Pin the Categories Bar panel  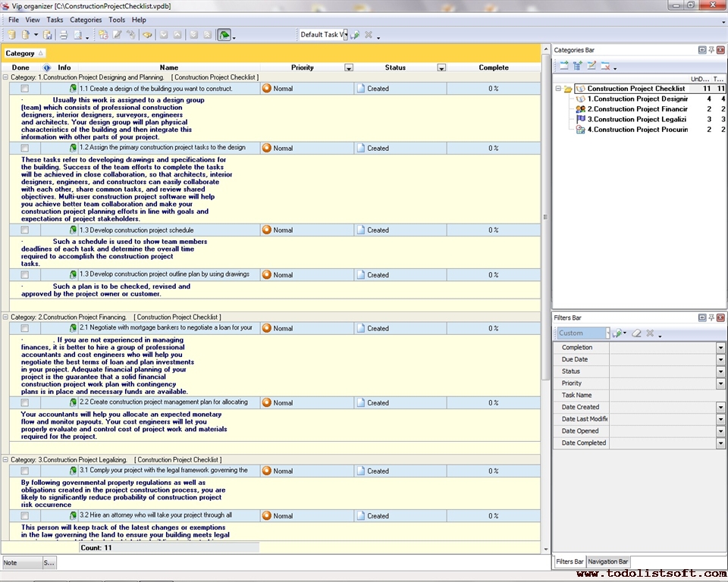[711, 50]
